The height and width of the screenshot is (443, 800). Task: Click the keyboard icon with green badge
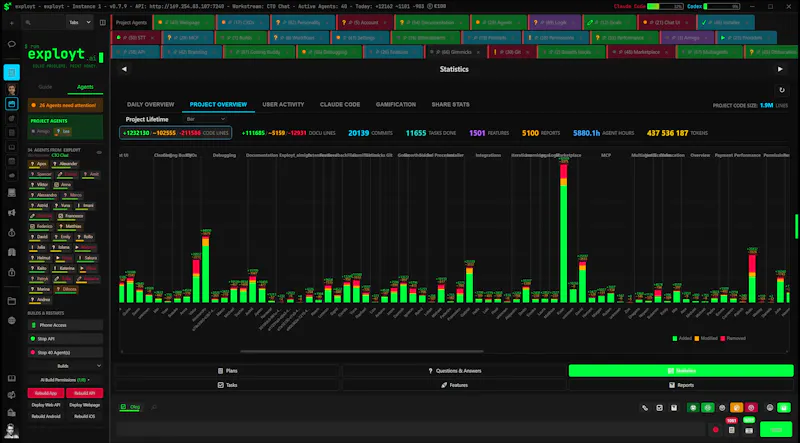(749, 430)
